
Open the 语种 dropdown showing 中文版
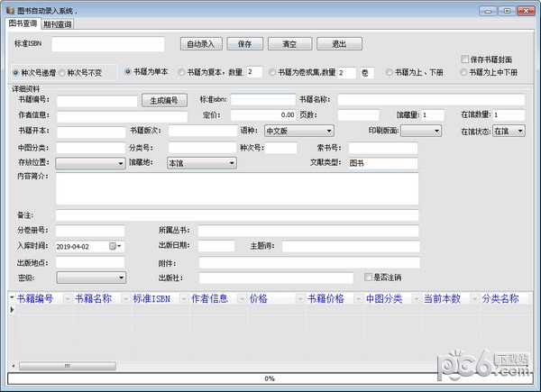tap(299, 131)
